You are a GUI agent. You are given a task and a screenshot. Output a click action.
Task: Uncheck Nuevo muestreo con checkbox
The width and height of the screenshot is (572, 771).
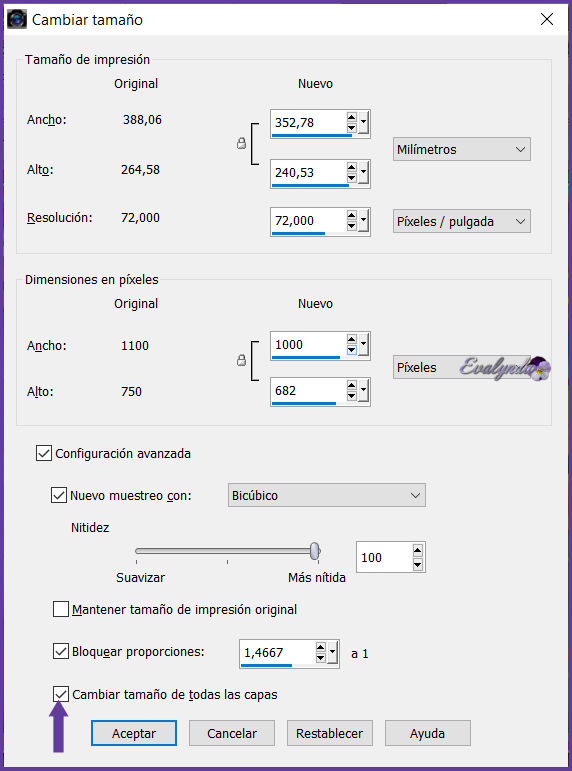59,495
